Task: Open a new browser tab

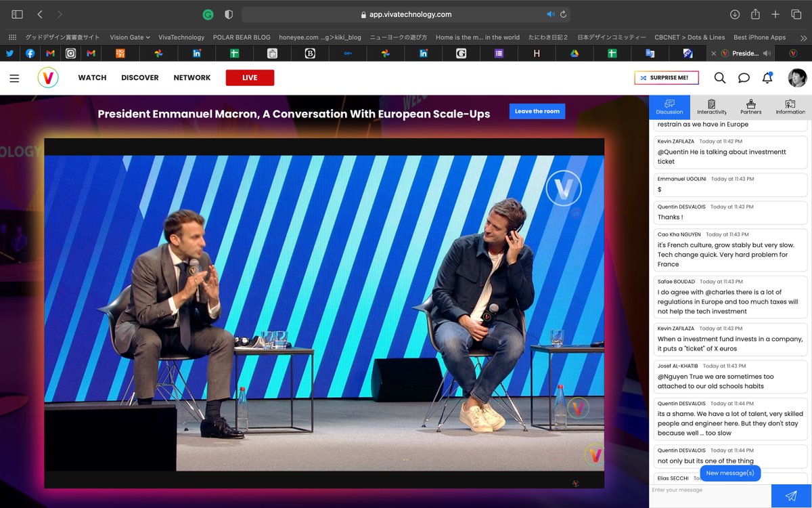Action: (x=775, y=14)
